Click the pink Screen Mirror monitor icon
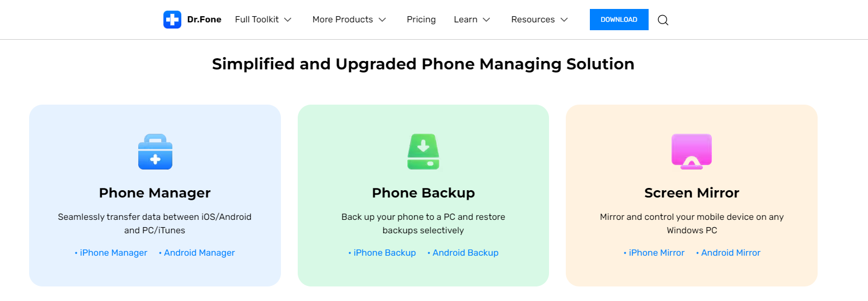Screen dimensions: 868x301 click(692, 151)
